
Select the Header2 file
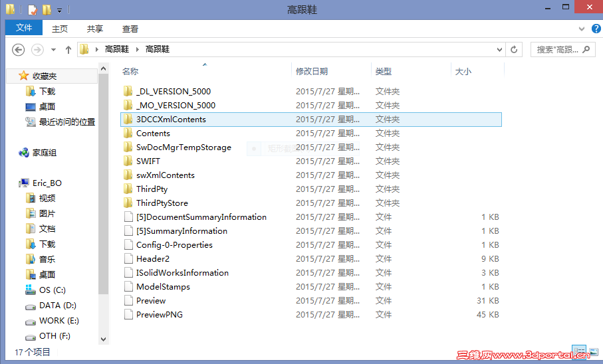point(310,258)
